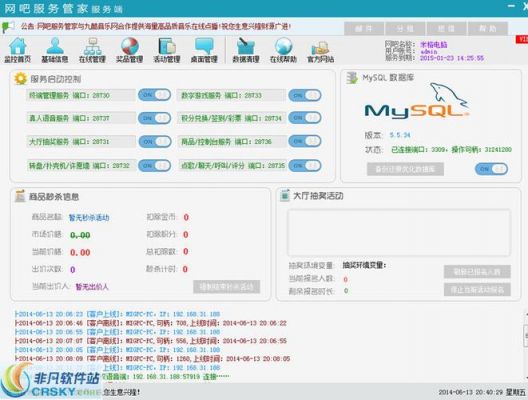Click the MySQL version 5.5.34 text
The width and height of the screenshot is (528, 400).
coord(400,135)
